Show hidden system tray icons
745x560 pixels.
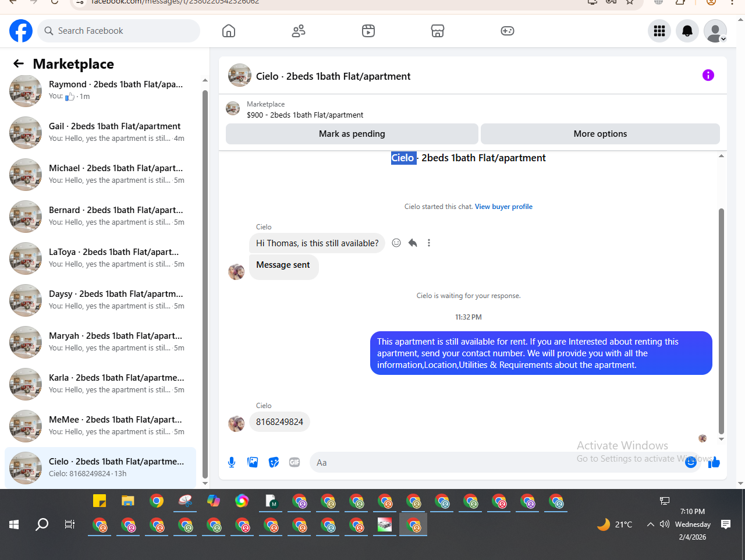pyautogui.click(x=651, y=524)
